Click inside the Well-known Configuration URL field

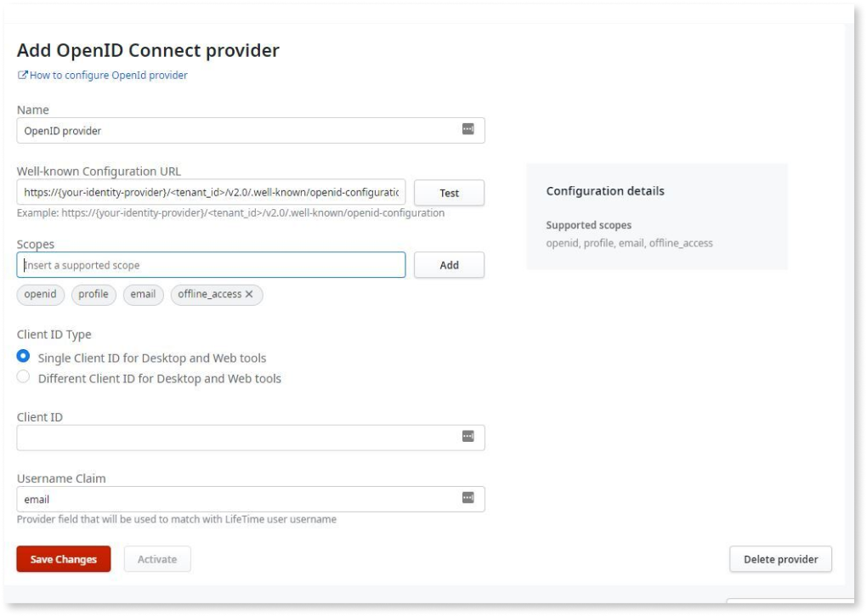pyautogui.click(x=211, y=193)
